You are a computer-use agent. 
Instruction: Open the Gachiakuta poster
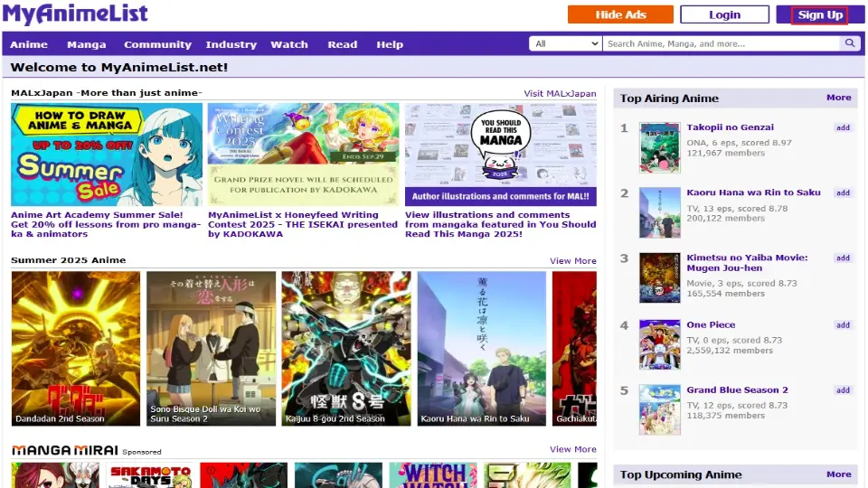[575, 348]
